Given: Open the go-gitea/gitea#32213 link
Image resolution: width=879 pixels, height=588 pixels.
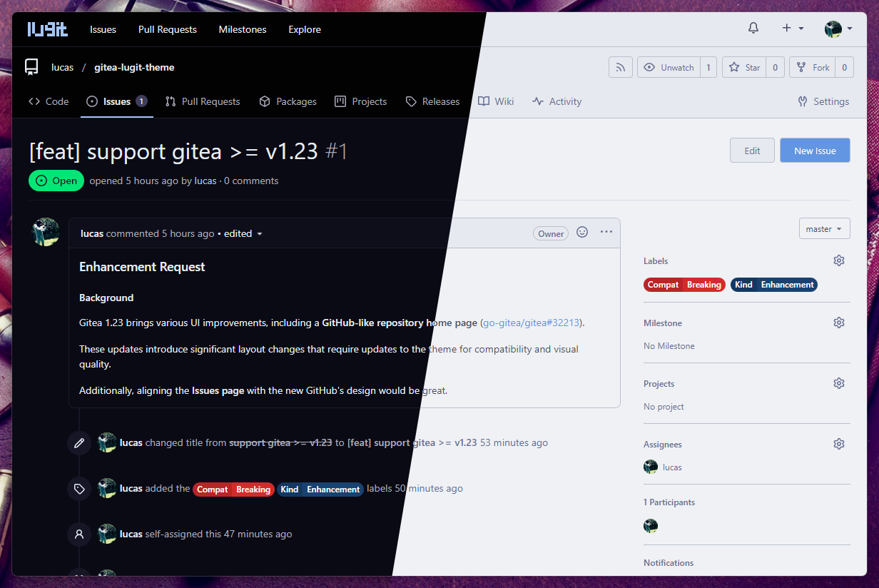Looking at the screenshot, I should point(532,323).
